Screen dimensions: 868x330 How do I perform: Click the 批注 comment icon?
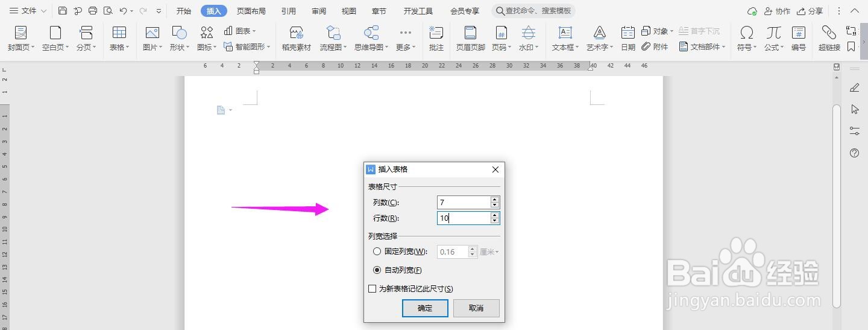(x=436, y=33)
